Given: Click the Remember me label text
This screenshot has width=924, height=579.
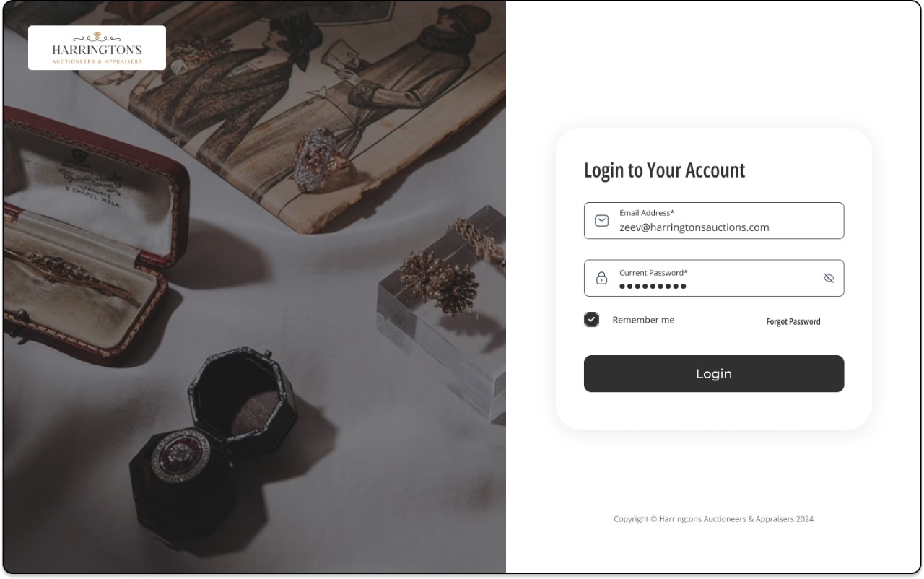Looking at the screenshot, I should 643,320.
